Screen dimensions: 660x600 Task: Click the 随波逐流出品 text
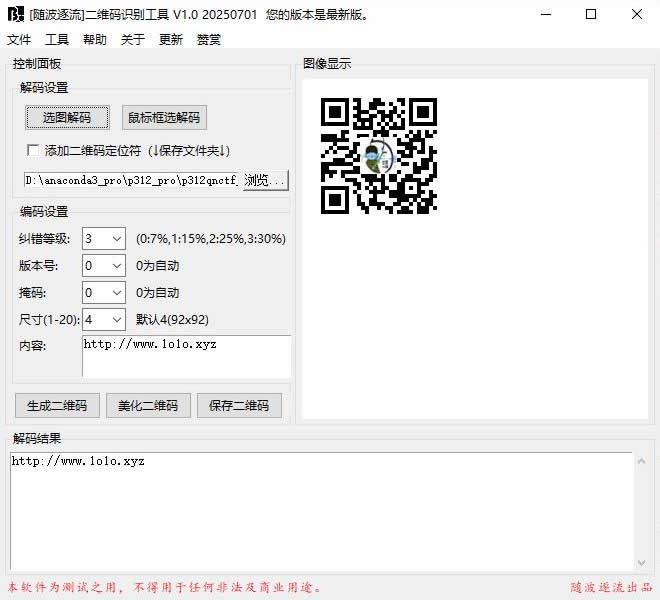point(611,587)
